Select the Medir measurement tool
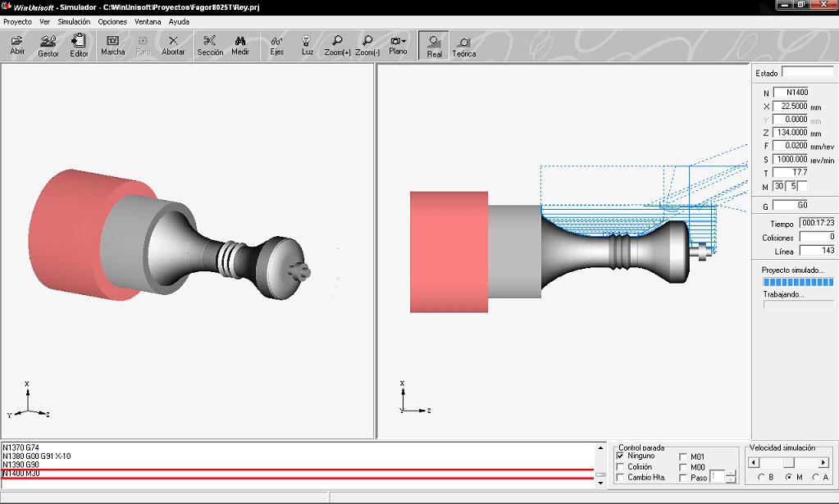This screenshot has width=839, height=504. click(241, 45)
